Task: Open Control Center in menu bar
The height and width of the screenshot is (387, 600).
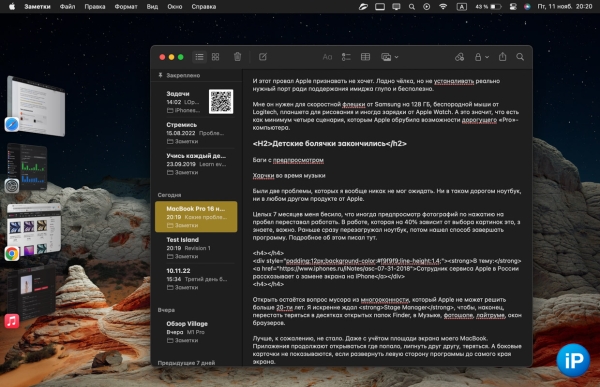Action: tap(513, 7)
